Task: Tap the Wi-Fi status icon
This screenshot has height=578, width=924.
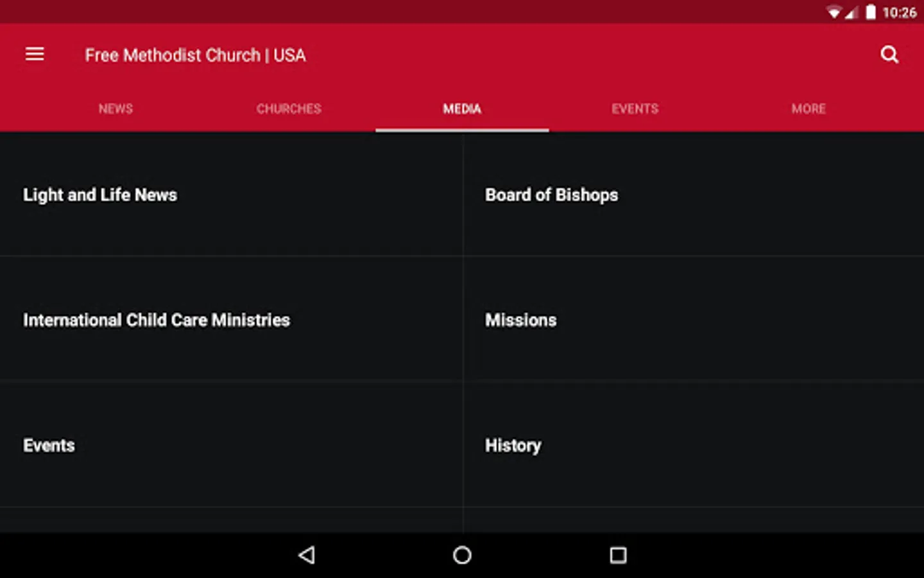Action: (x=834, y=12)
